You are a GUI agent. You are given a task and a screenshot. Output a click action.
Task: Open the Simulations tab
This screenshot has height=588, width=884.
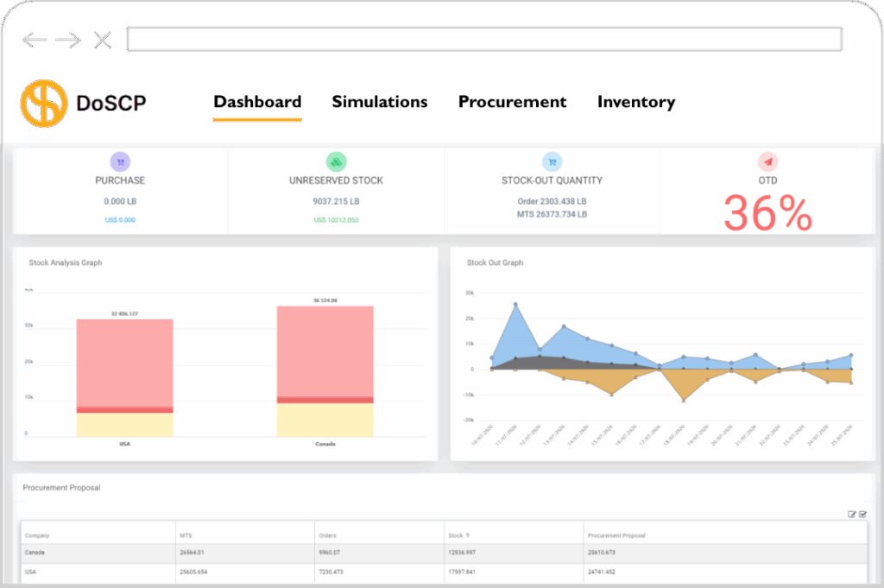click(379, 103)
